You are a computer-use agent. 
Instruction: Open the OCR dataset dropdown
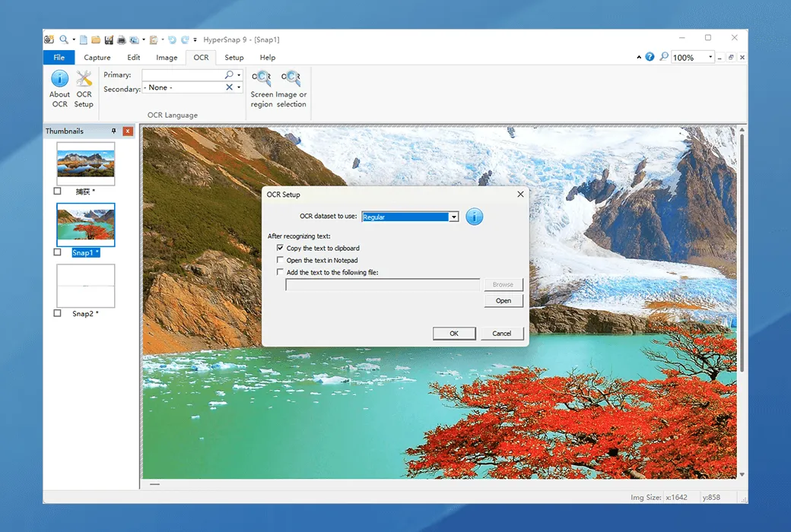coord(453,217)
